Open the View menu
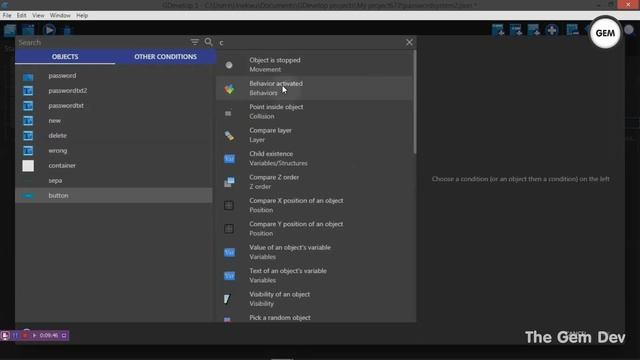 (38, 16)
